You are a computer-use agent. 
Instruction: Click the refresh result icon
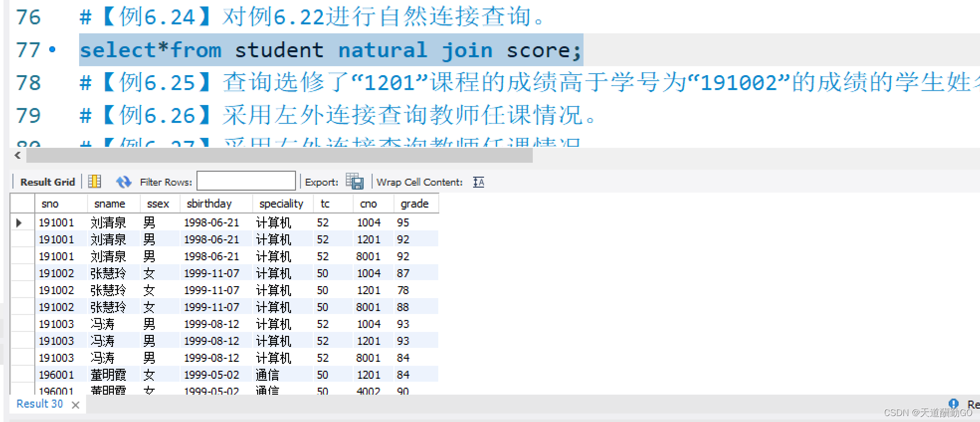[123, 182]
